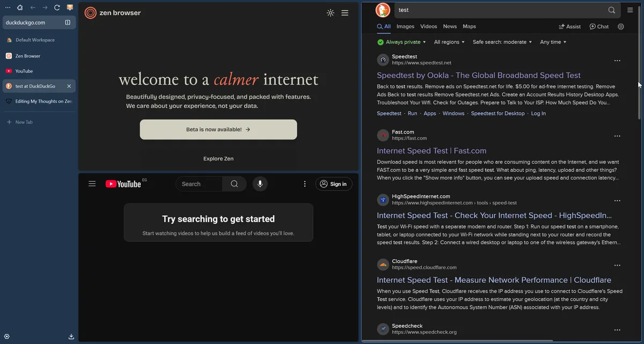Viewport: 644px width, 344px height.
Task: Switch to the YouTube tab in sidebar
Action: (x=39, y=71)
